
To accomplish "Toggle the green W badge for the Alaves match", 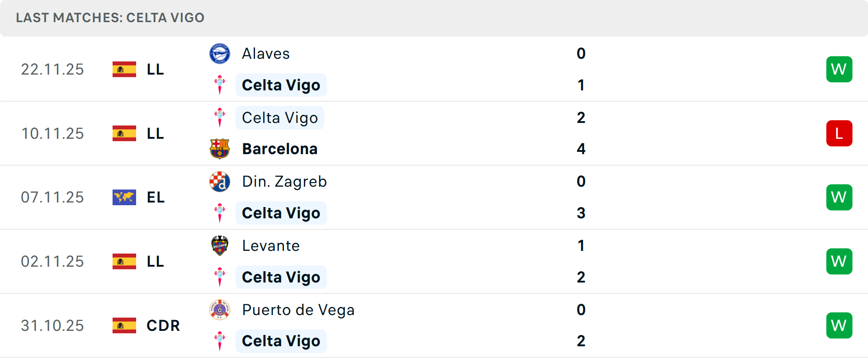I will click(840, 69).
